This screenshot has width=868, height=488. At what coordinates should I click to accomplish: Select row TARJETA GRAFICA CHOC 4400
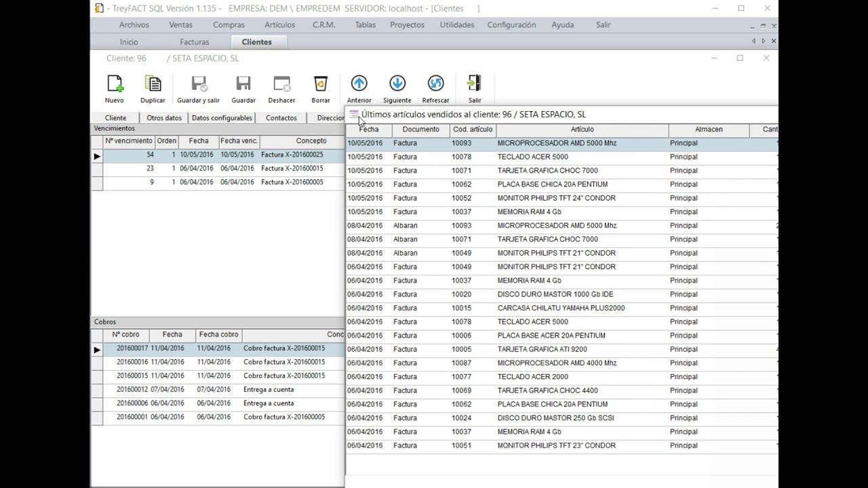pos(562,391)
